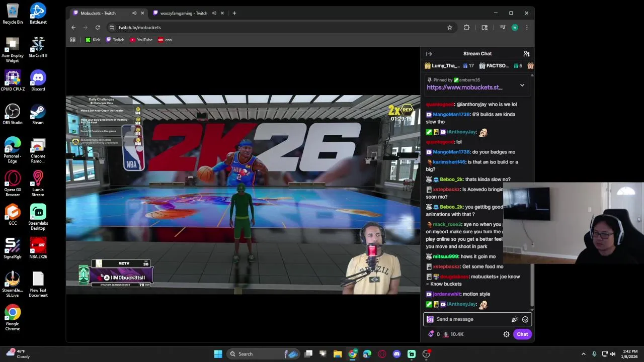Image resolution: width=644 pixels, height=362 pixels.
Task: Open the Chrome apps grid shortcut
Action: pyautogui.click(x=73, y=40)
